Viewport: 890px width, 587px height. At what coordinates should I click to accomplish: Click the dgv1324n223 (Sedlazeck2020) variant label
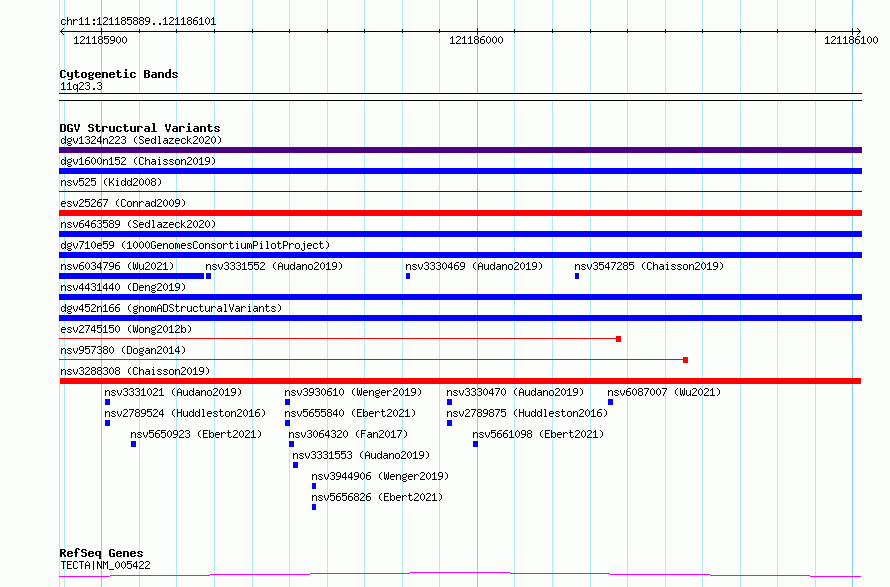point(141,140)
